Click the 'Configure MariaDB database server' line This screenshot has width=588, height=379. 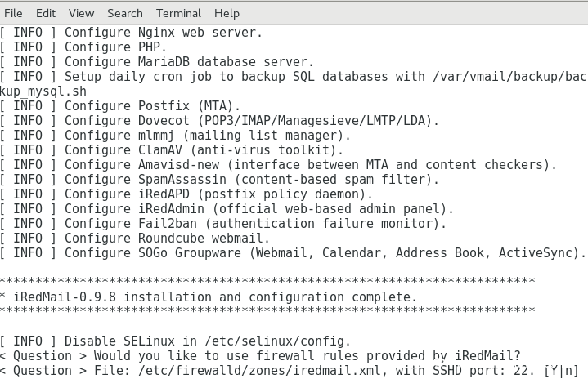[x=189, y=62]
